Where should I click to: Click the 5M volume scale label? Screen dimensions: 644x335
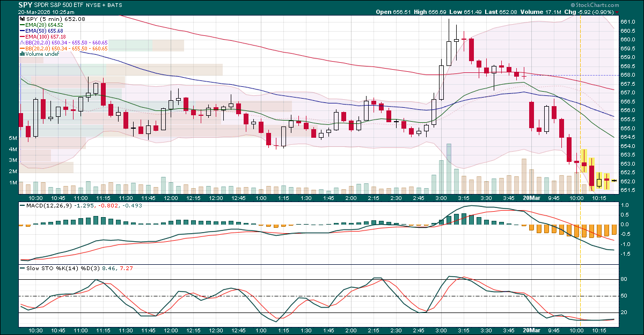click(13, 138)
